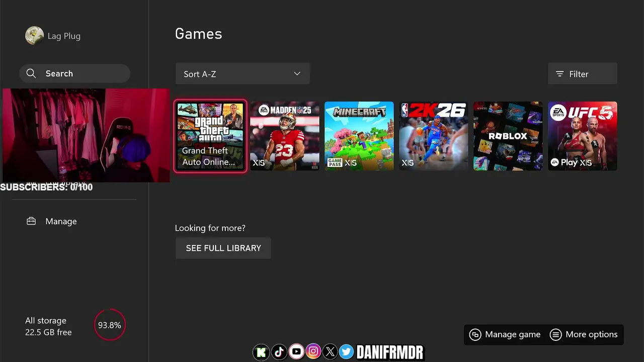This screenshot has height=362, width=644.
Task: Click the Search magnifier icon
Action: tap(31, 73)
